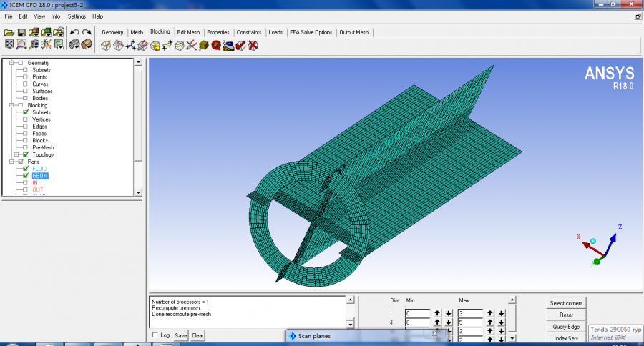Click the Move Vertex icon
The height and width of the screenshot is (346, 644).
[x=167, y=46]
